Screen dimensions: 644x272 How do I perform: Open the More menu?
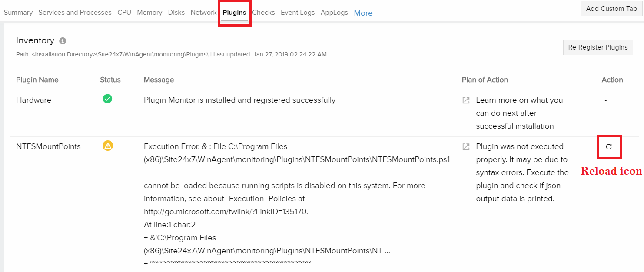pyautogui.click(x=363, y=13)
